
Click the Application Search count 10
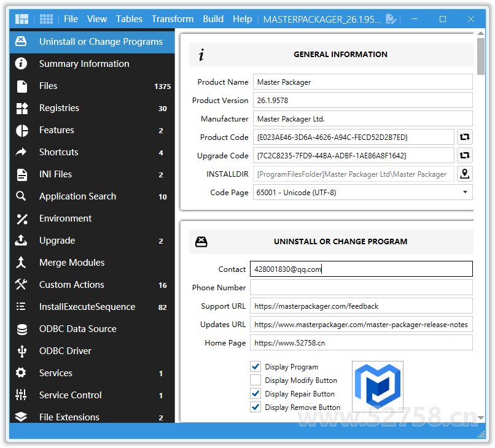click(x=162, y=196)
